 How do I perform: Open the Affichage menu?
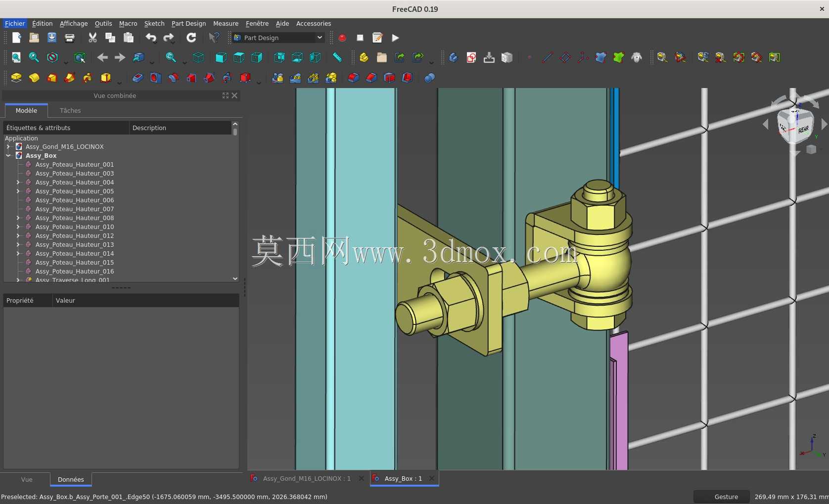click(x=74, y=24)
